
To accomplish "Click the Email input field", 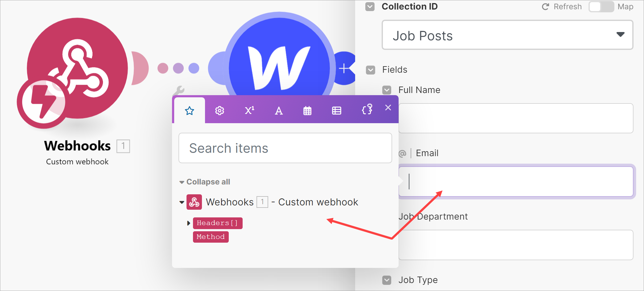I will [516, 181].
